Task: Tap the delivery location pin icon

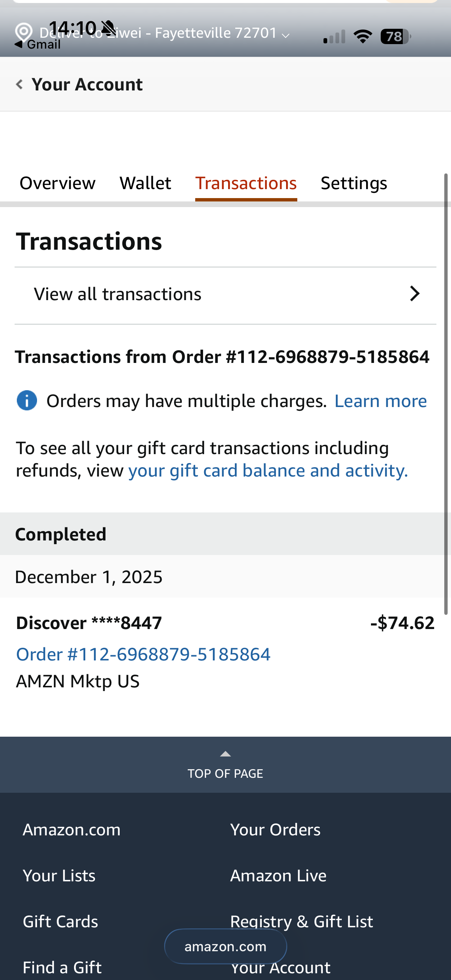Action: [x=24, y=32]
